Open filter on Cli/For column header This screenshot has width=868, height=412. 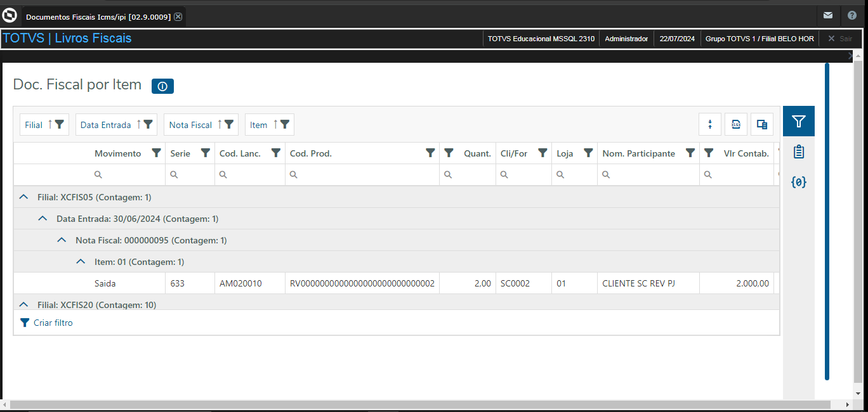coord(542,153)
